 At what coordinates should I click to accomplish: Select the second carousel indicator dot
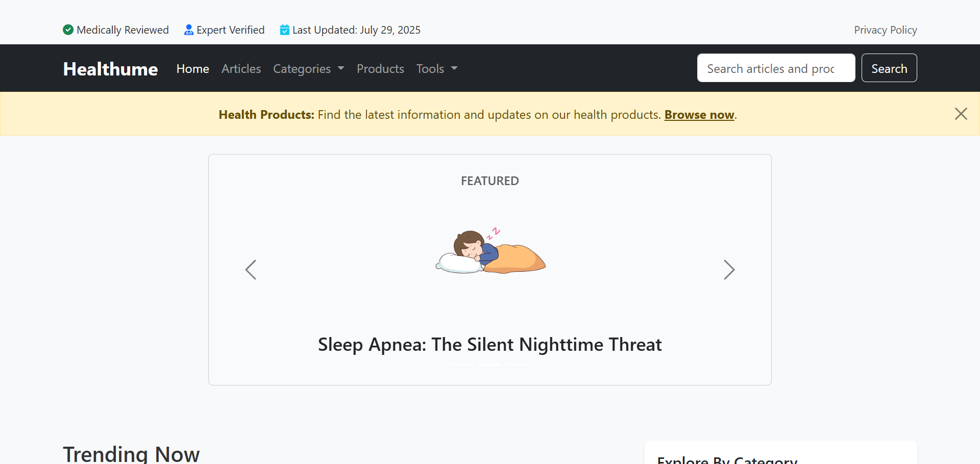coord(489,364)
